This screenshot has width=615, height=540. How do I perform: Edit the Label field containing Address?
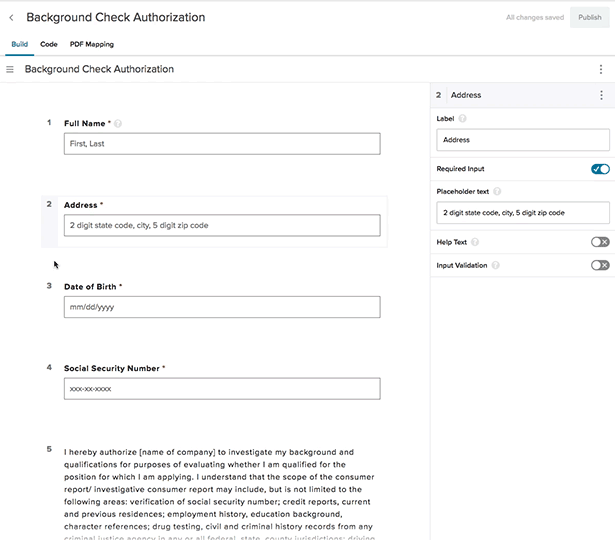click(523, 140)
